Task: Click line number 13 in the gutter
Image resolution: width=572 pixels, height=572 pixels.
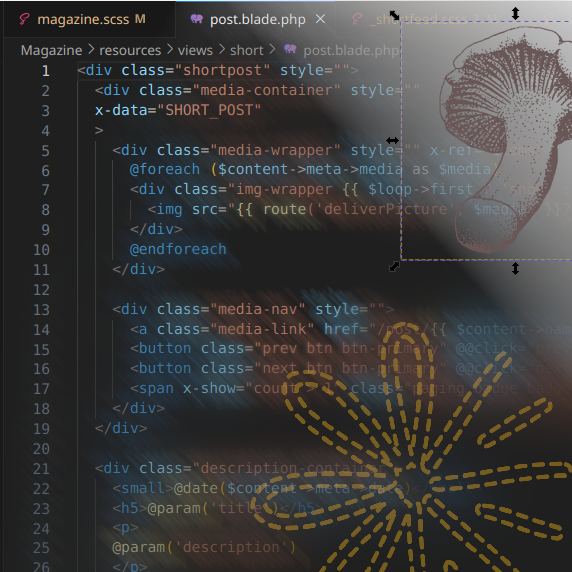Action: point(41,310)
